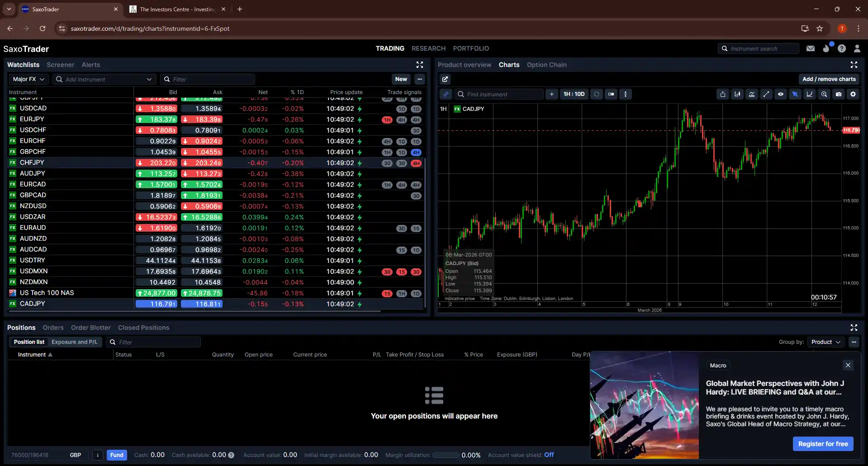This screenshot has width=868, height=466.
Task: Open the 1H:10D timeframe selector
Action: pyautogui.click(x=574, y=94)
